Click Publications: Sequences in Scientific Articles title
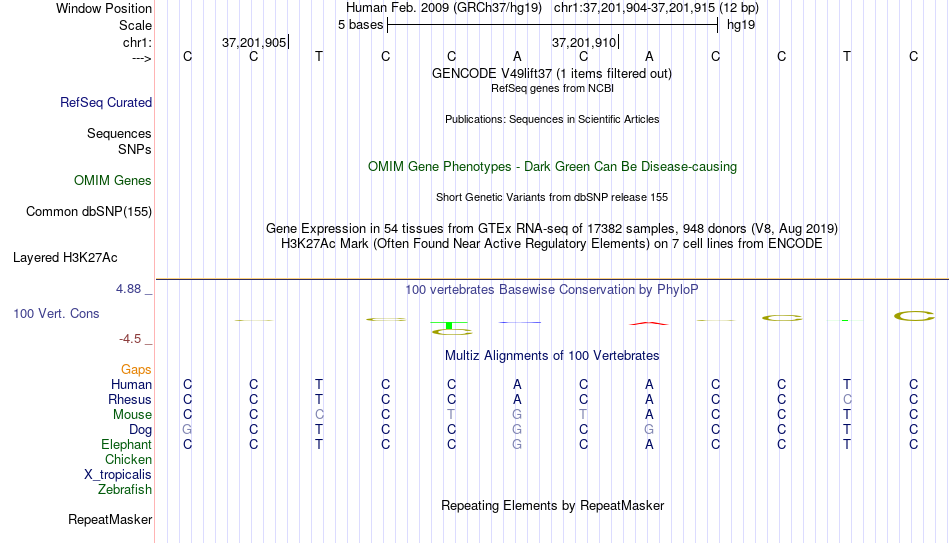This screenshot has height=543, width=950. tap(552, 119)
